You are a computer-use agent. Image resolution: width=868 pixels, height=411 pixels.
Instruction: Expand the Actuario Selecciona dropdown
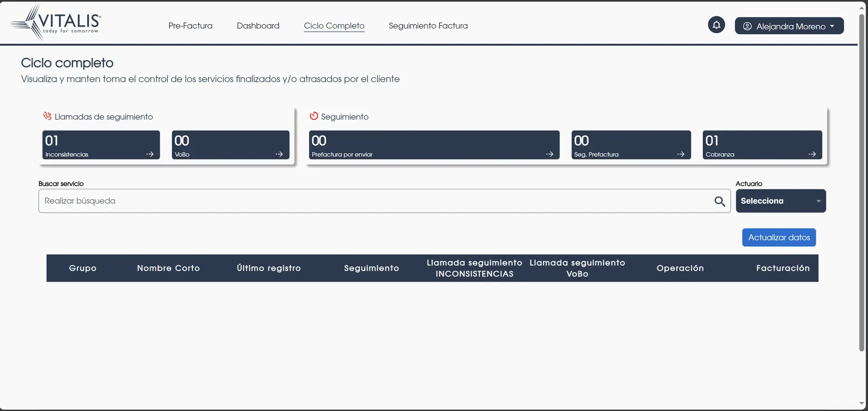(780, 201)
